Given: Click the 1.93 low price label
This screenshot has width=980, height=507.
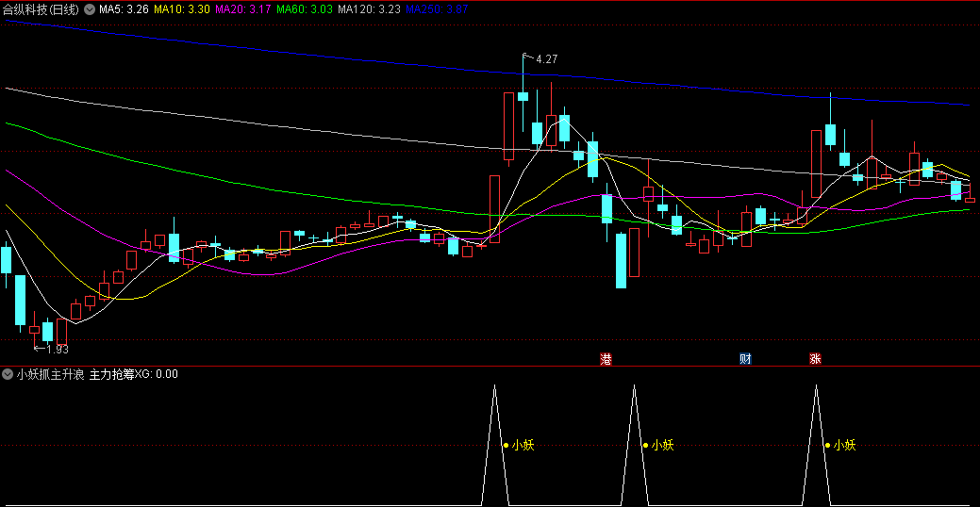Looking at the screenshot, I should point(58,350).
